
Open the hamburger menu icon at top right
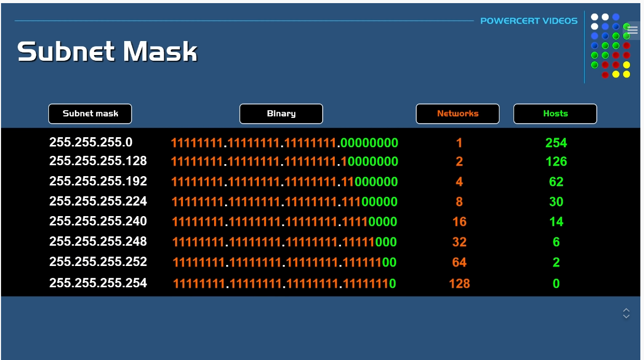[632, 30]
